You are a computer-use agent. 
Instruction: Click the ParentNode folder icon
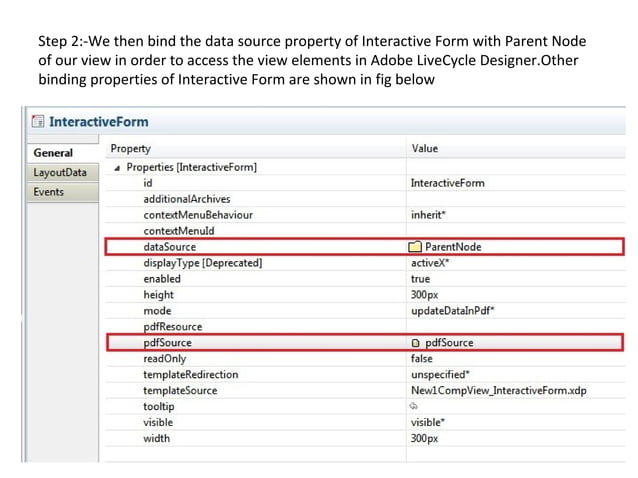click(x=415, y=247)
